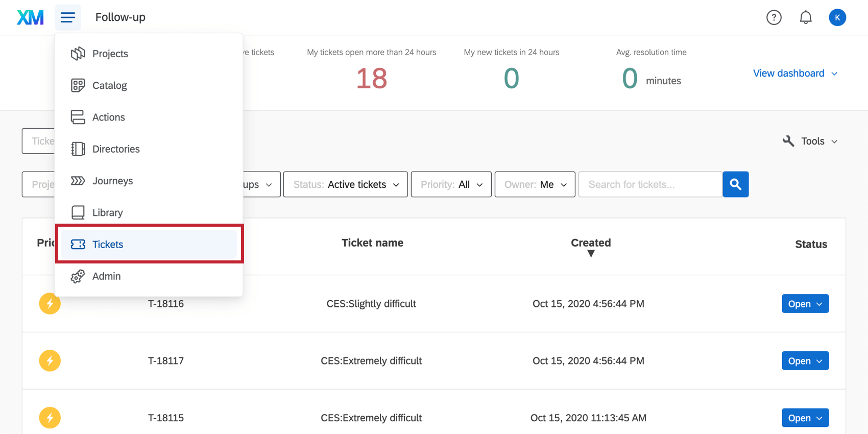
Task: Click the blue search magnifier button
Action: point(735,184)
